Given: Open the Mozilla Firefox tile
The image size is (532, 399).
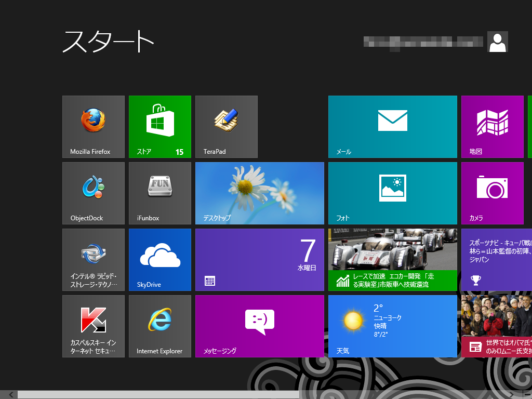Looking at the screenshot, I should 94,127.
